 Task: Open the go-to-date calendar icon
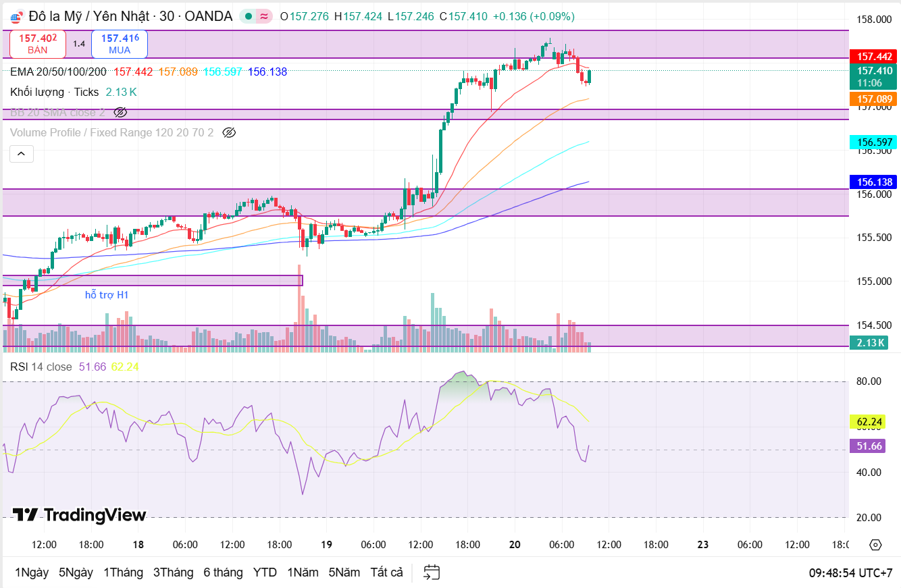(431, 572)
